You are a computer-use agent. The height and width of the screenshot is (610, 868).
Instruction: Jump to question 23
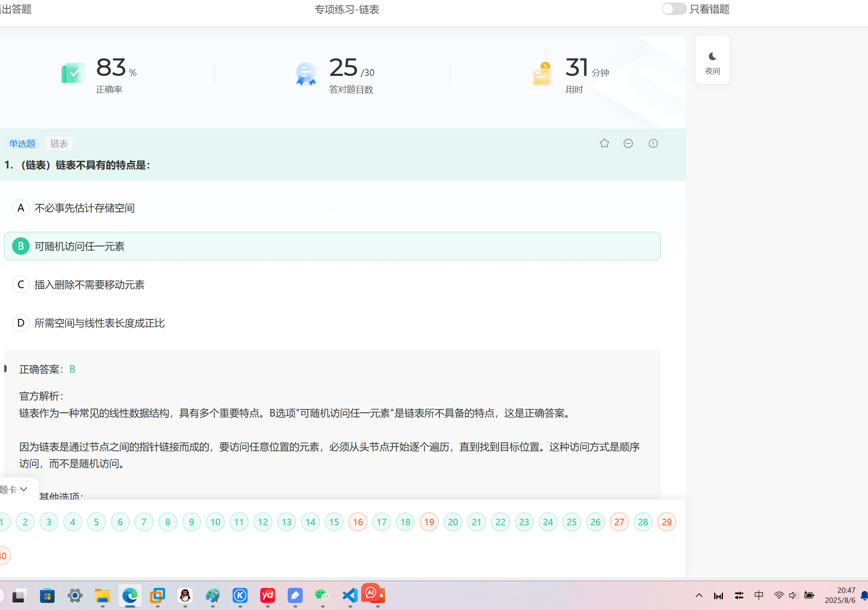pos(524,522)
